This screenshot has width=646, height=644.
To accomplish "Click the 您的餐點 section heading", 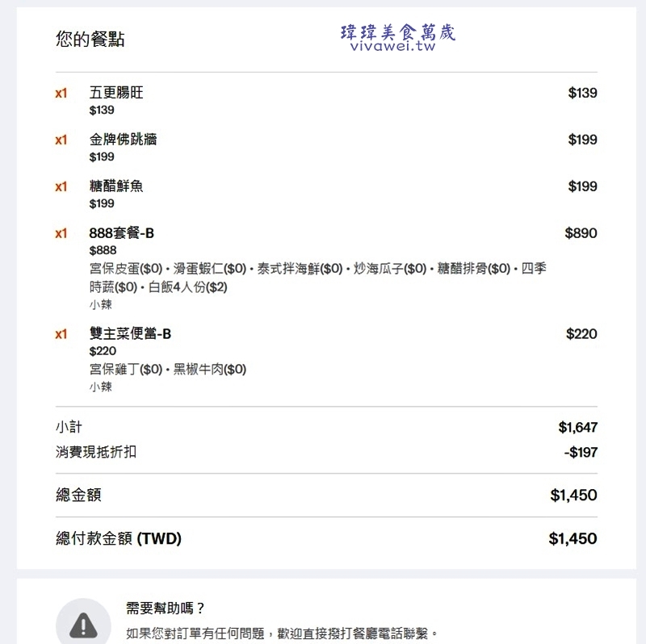I will (90, 39).
